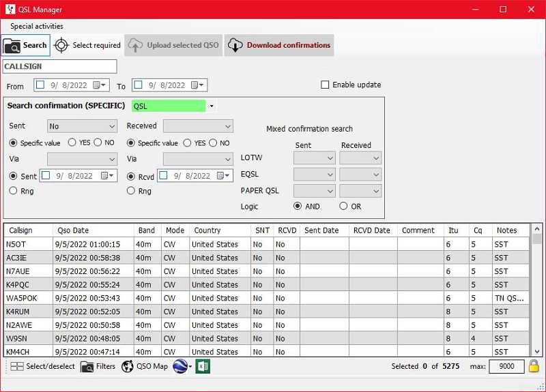
Task: Click the table scrollbar down arrow
Action: tap(536, 352)
